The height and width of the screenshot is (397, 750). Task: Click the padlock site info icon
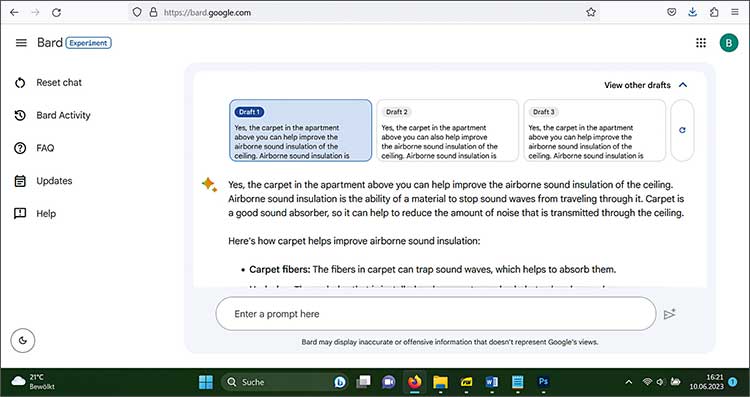[153, 12]
